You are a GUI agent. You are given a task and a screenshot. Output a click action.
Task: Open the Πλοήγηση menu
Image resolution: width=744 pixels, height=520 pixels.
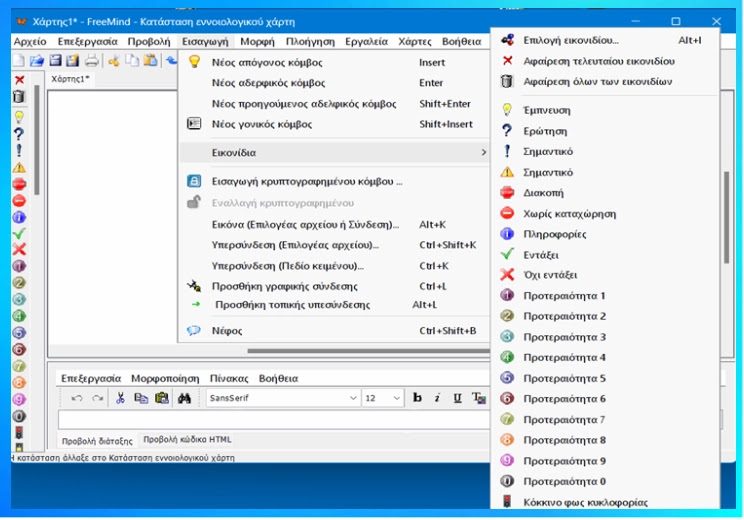(x=310, y=41)
